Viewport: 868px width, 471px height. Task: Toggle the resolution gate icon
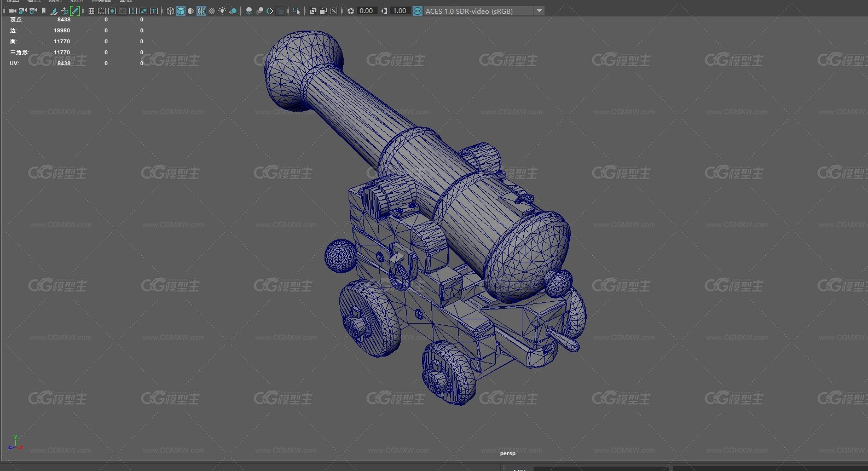[x=112, y=11]
